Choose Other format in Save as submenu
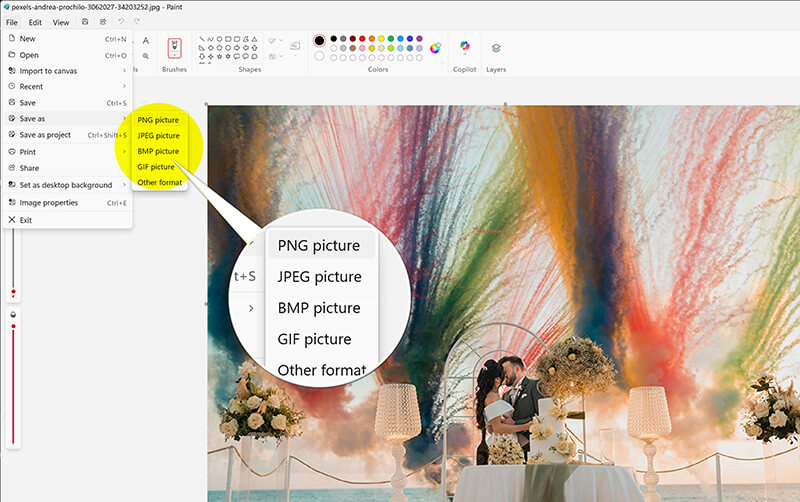The width and height of the screenshot is (800, 502). tap(159, 182)
